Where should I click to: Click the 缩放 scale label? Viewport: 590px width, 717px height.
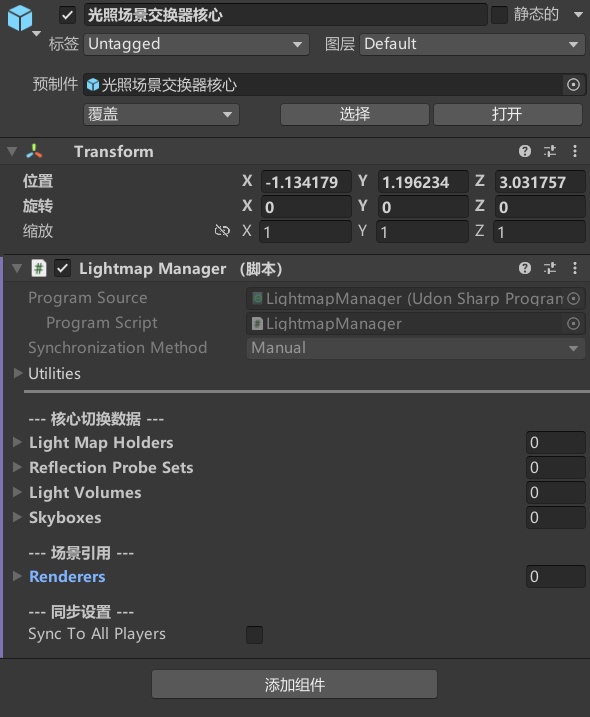tap(38, 231)
